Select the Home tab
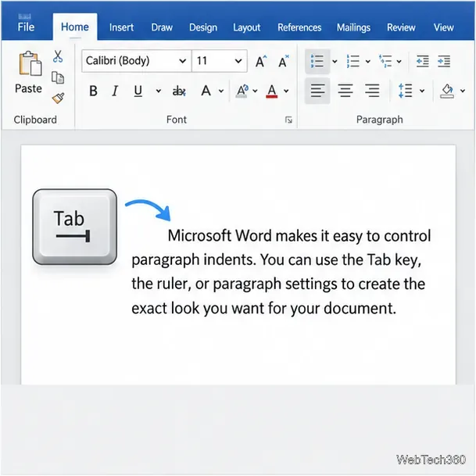The height and width of the screenshot is (476, 476). coord(75,27)
